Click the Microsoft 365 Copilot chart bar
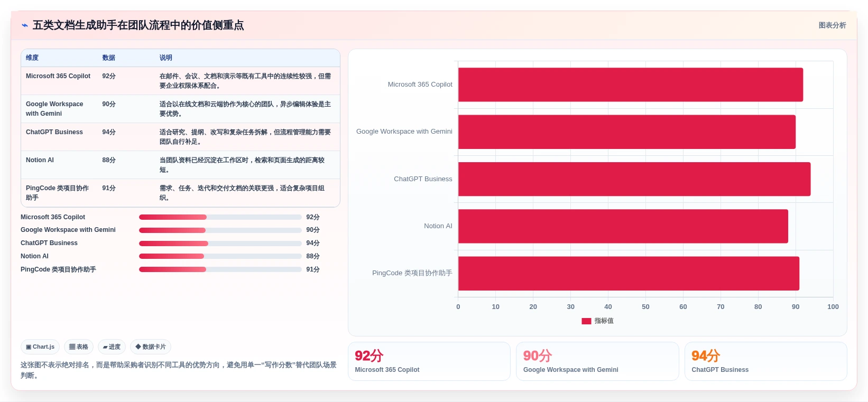The image size is (868, 402). coord(630,85)
